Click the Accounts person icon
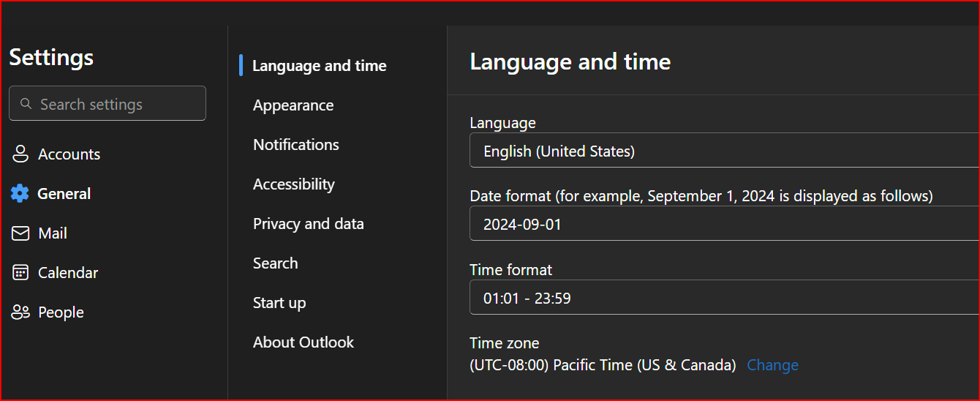980x401 pixels. [x=20, y=154]
